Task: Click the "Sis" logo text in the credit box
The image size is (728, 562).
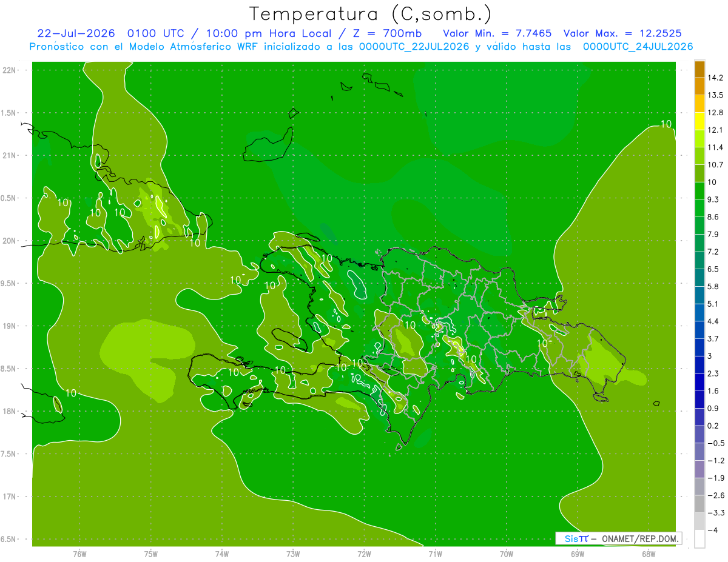Action: (571, 538)
